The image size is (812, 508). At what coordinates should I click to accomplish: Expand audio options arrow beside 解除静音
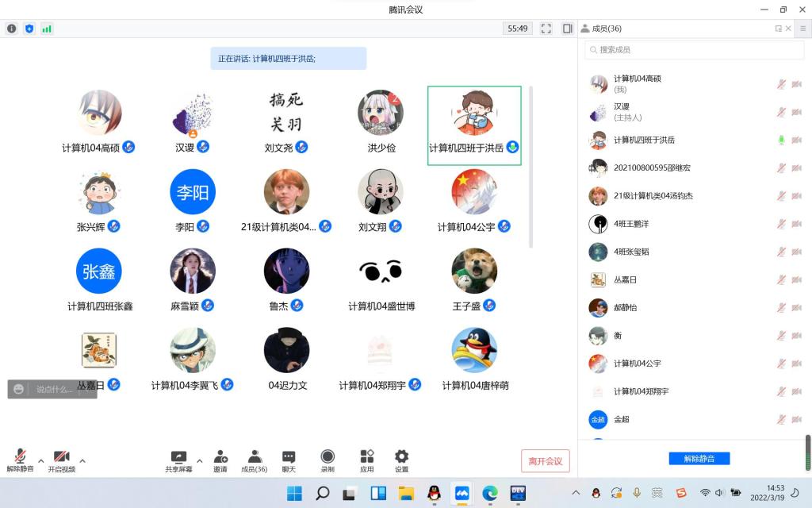click(41, 460)
